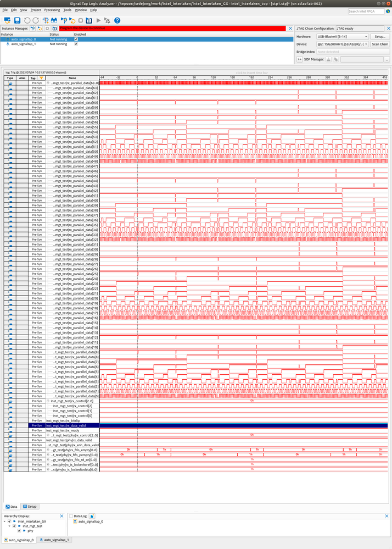The image size is (392, 549).
Task: Click the hierarchy node icon in main toolbar
Action: 46,20
